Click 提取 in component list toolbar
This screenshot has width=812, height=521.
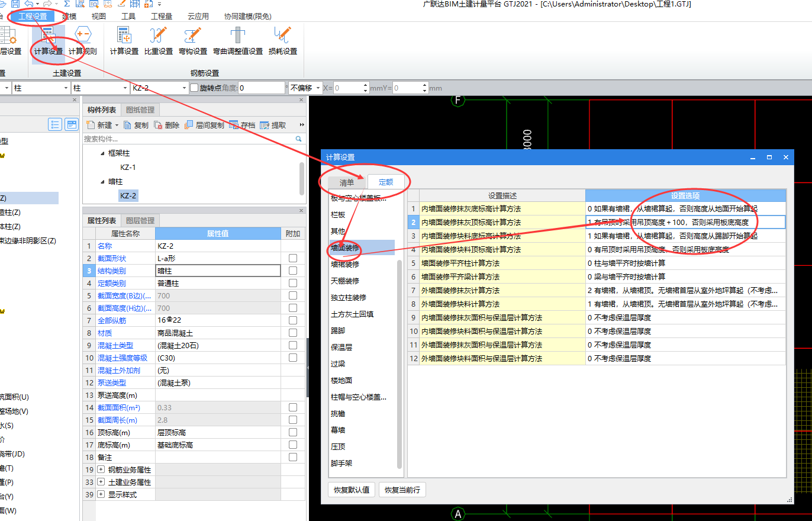point(273,125)
